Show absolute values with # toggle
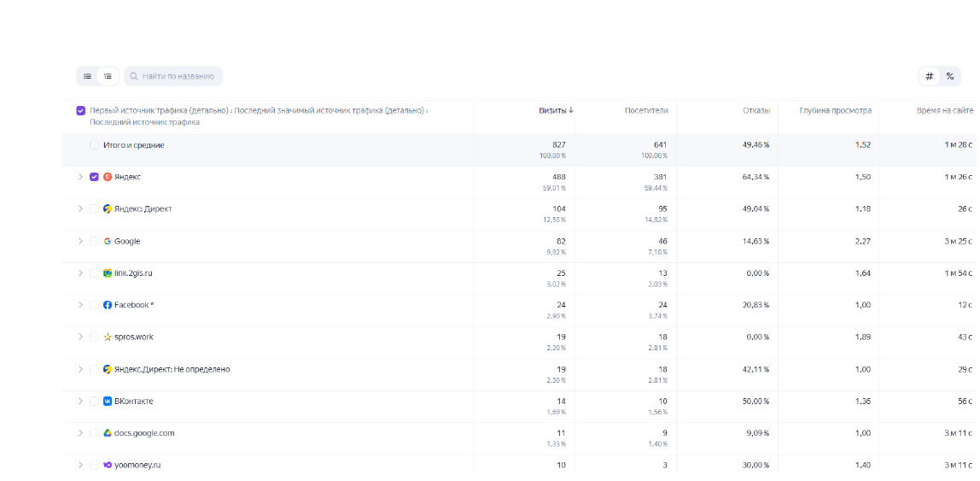The image size is (980, 481). [930, 76]
